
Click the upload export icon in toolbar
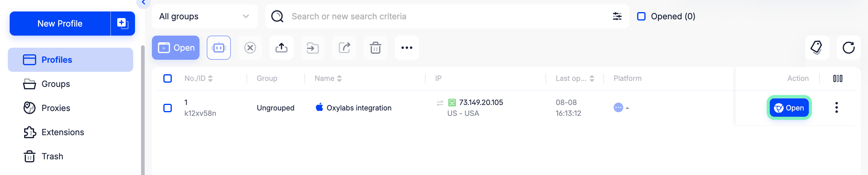pos(281,48)
